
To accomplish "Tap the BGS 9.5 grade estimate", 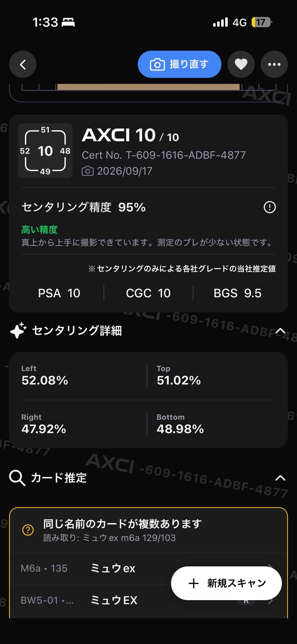I will [238, 293].
